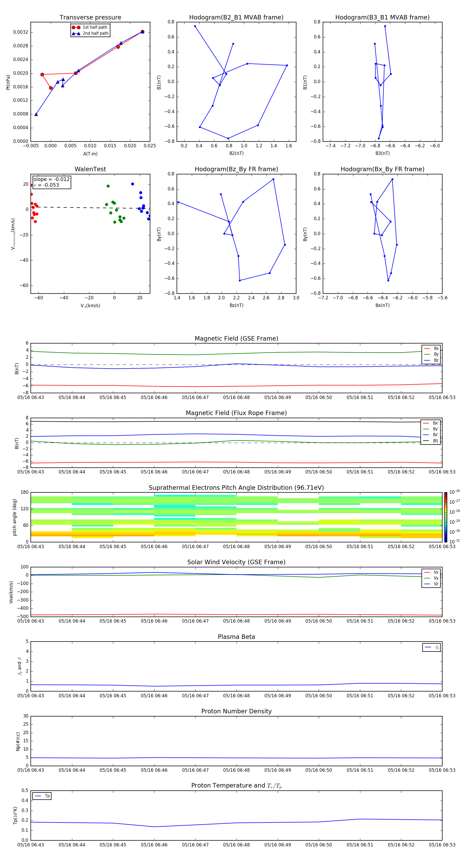Click the "Bx(nT)" x-axis label
The height and width of the screenshot is (868, 473).
pos(382,305)
